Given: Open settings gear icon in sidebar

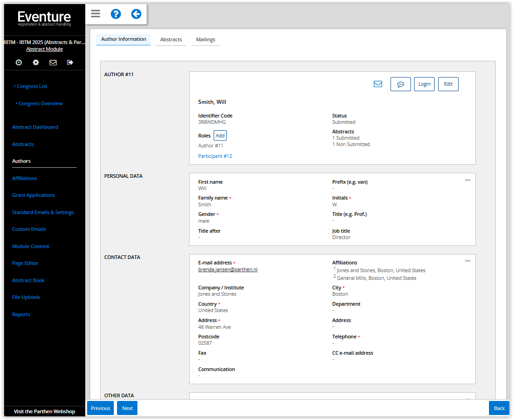Looking at the screenshot, I should pyautogui.click(x=36, y=63).
